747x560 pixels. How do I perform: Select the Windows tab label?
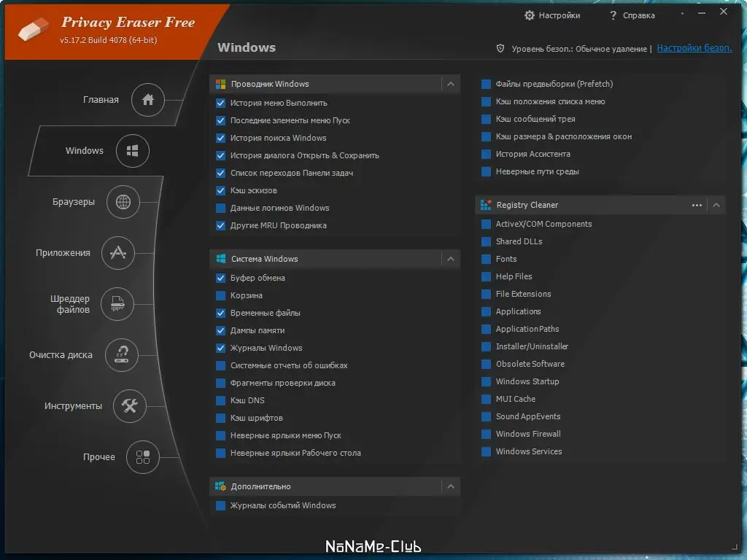[85, 151]
